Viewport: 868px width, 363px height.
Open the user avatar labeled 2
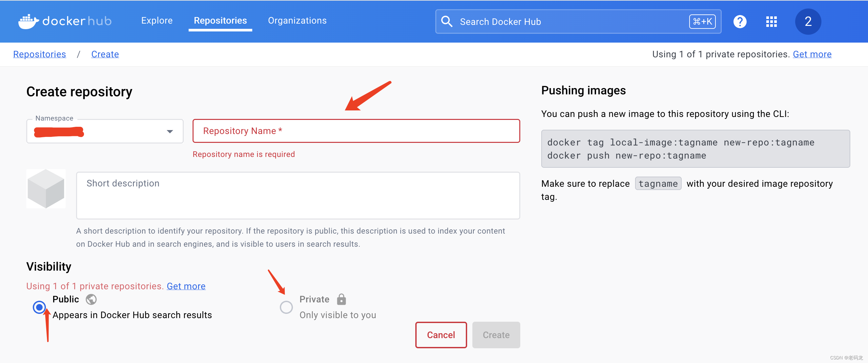808,22
